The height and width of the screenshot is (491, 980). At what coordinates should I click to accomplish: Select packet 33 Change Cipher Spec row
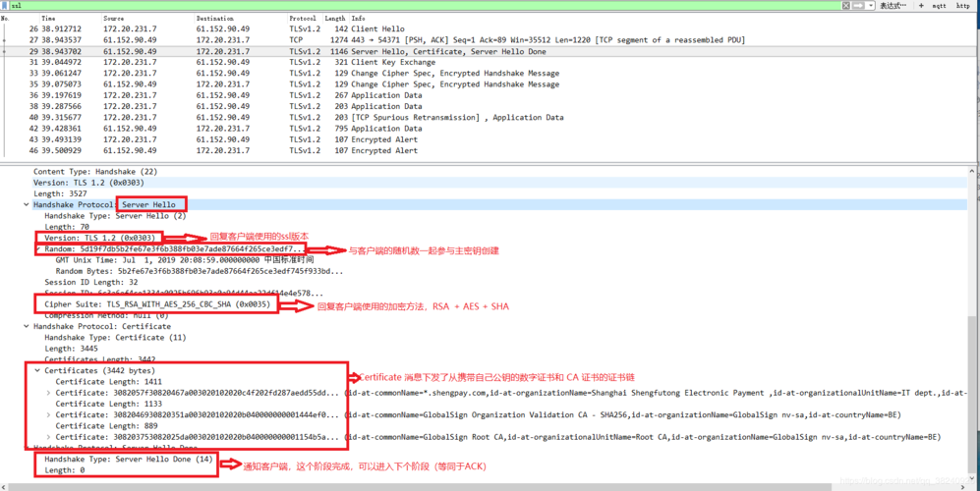coord(487,73)
